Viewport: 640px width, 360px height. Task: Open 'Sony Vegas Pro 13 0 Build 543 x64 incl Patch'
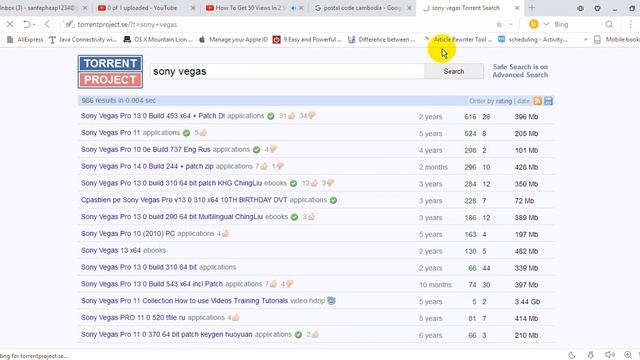coord(152,284)
